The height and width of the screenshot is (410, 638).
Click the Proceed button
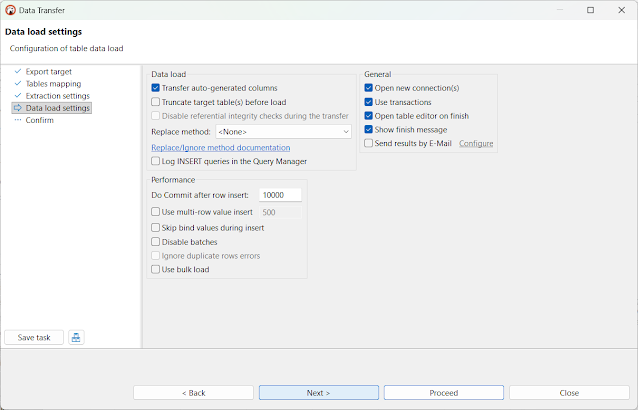444,393
